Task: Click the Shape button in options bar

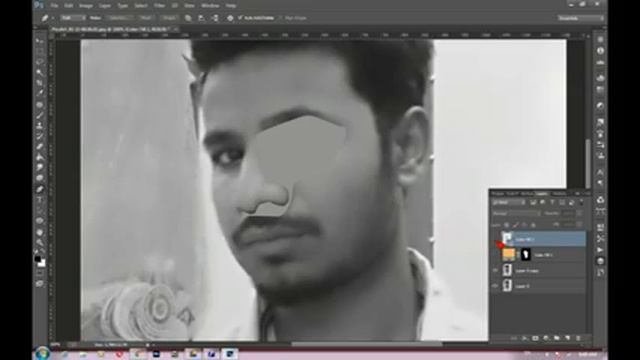Action: click(x=169, y=18)
